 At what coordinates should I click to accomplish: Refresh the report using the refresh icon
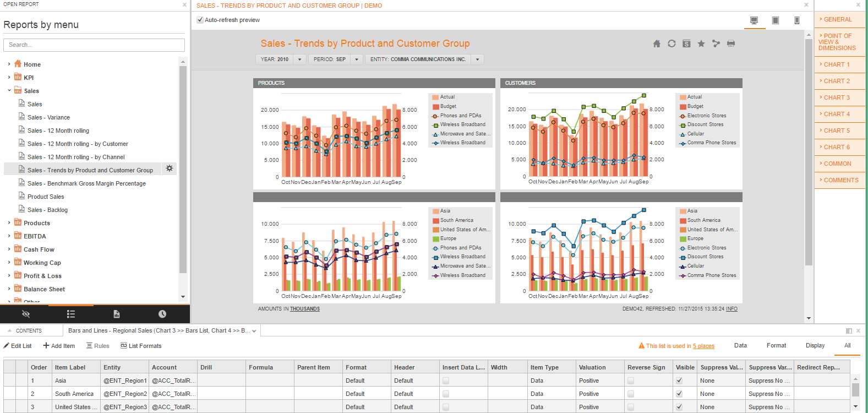pos(672,44)
